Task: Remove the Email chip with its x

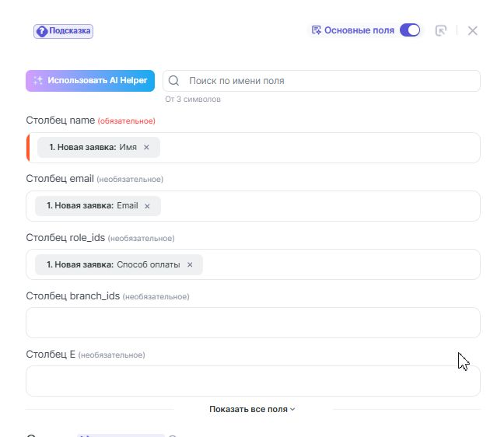Action: (x=148, y=206)
